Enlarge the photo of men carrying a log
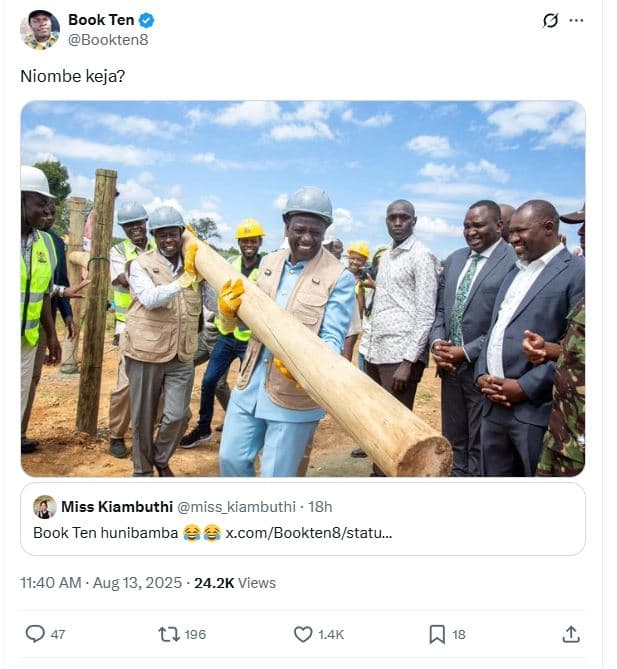The height and width of the screenshot is (669, 617). [303, 288]
